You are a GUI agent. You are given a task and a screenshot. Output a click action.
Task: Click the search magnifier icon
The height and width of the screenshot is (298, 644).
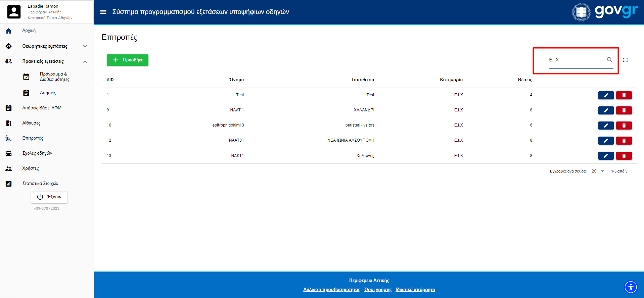(x=609, y=60)
